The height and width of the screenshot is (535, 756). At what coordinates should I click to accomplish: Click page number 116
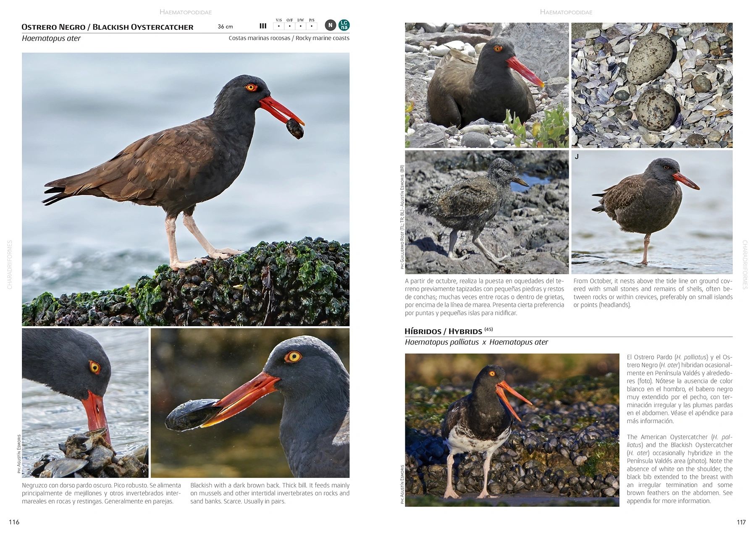tap(14, 522)
